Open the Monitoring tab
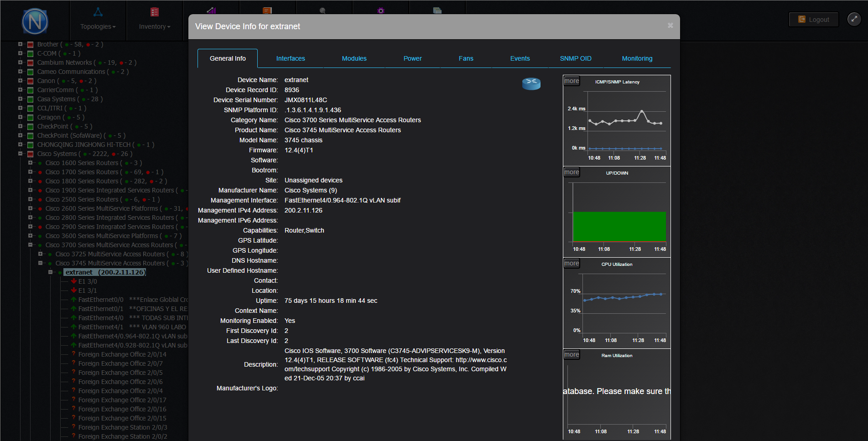Screen dimensions: 868x441 pos(637,58)
